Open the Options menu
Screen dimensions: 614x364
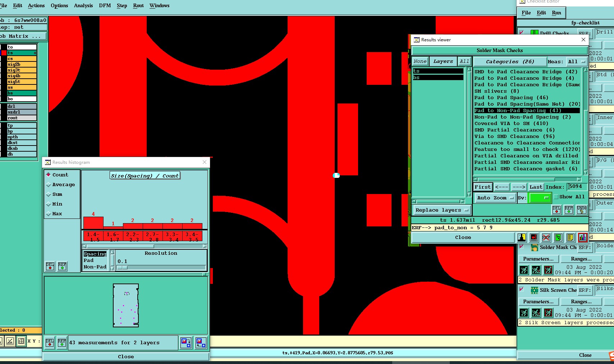59,5
